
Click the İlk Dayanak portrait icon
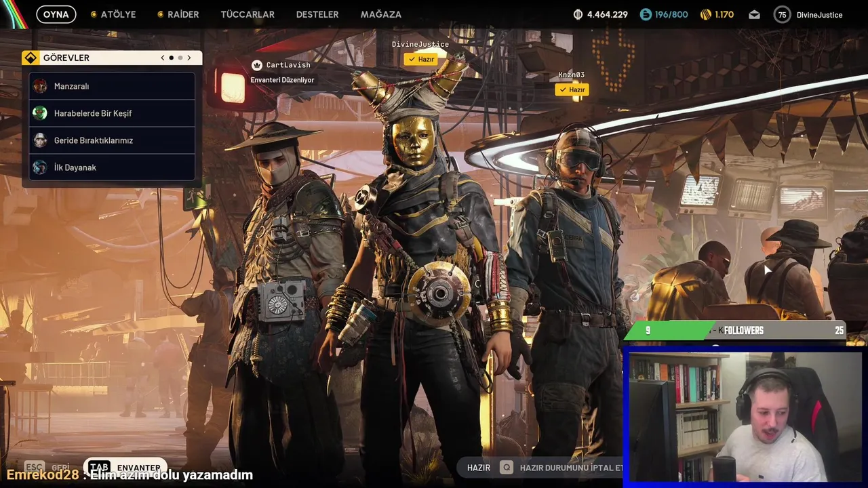click(40, 167)
